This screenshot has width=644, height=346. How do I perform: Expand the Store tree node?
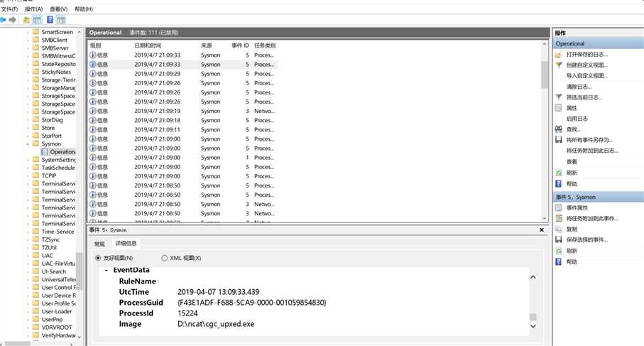28,128
